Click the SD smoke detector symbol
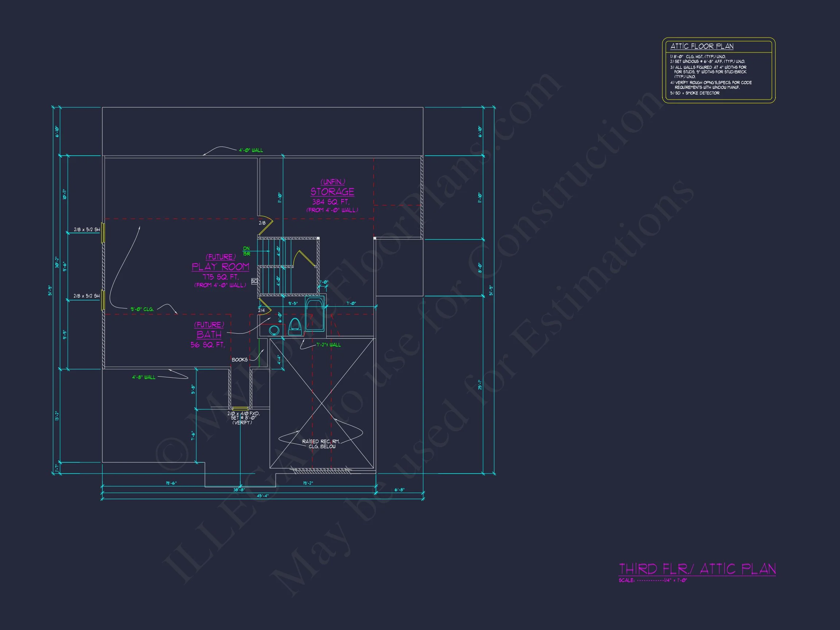The image size is (840, 630). [x=254, y=281]
